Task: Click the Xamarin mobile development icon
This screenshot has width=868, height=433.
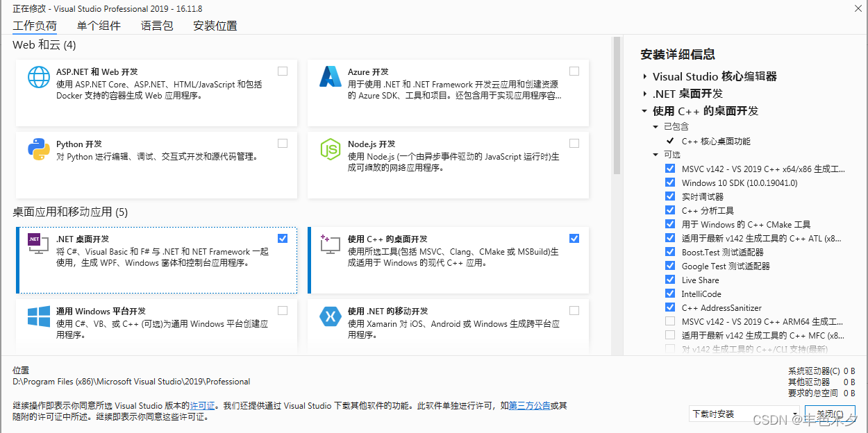Action: pyautogui.click(x=330, y=316)
